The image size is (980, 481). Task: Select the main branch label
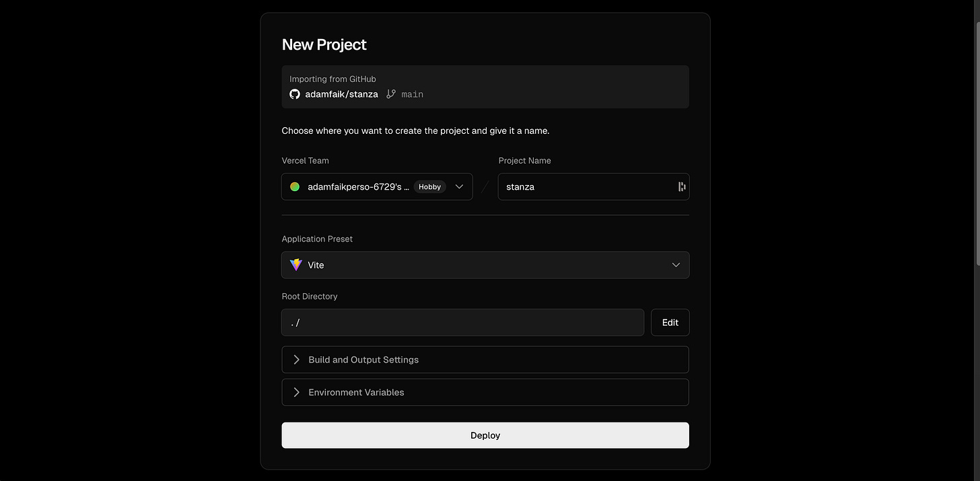412,94
